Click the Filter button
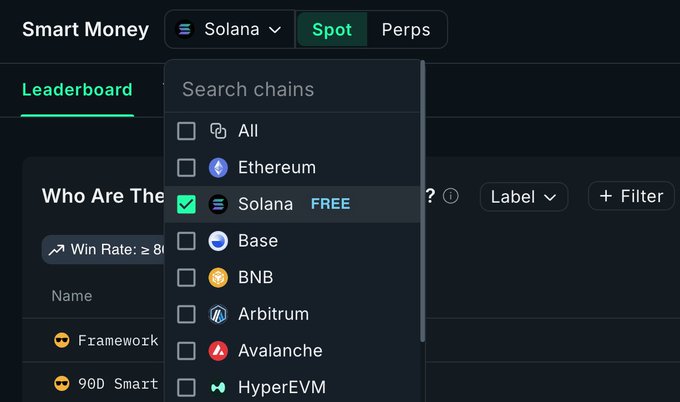Screen dimensions: 680x402 click(x=631, y=196)
